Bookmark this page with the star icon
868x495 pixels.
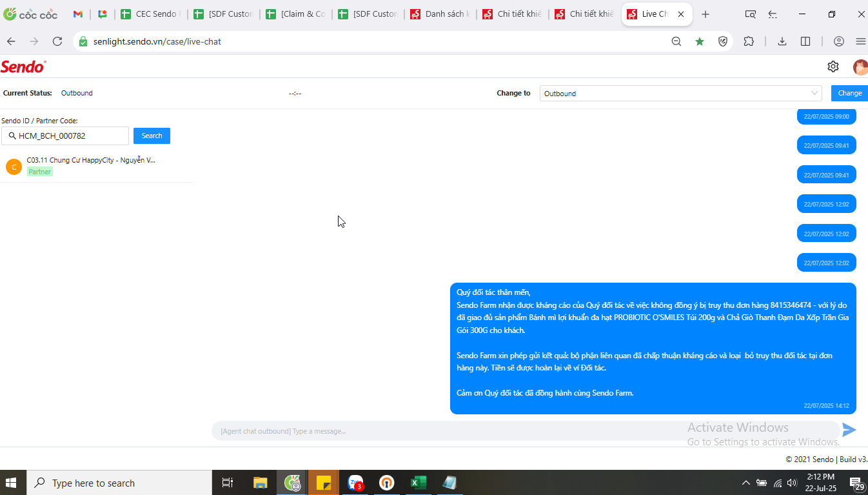(700, 41)
